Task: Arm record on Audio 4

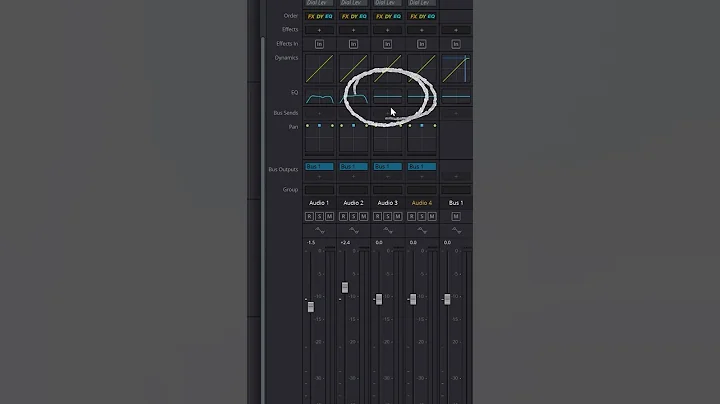Action: point(411,216)
